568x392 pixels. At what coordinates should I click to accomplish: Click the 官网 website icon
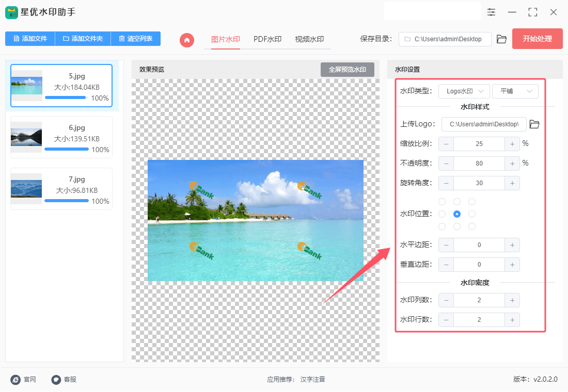[x=15, y=379]
